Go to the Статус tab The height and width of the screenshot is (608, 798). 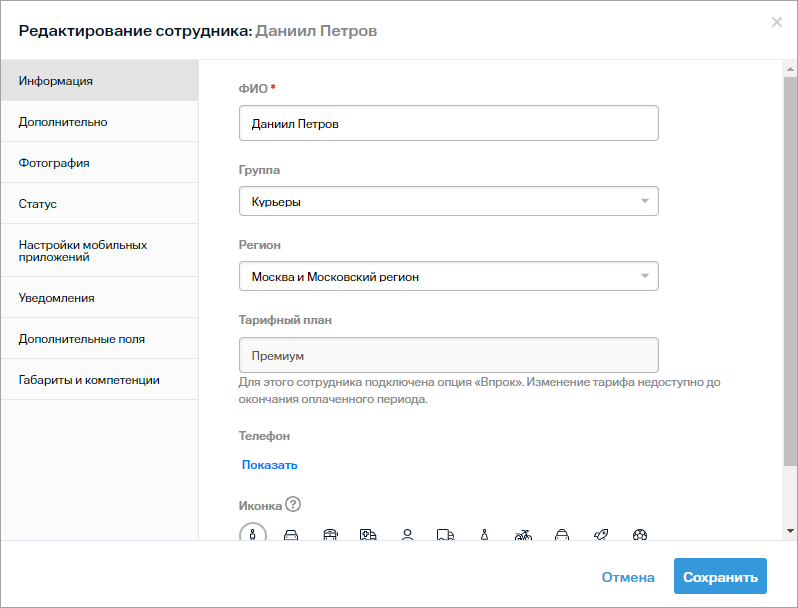38,204
